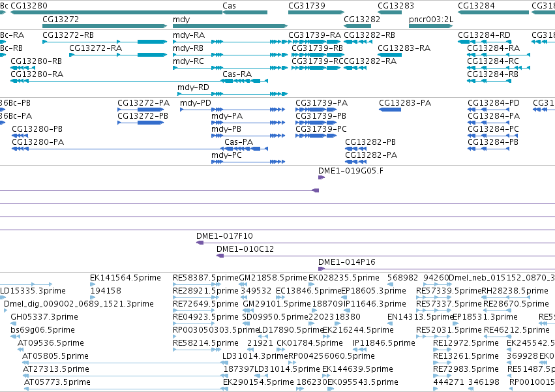555x392 pixels.
Task: Click BAC clone DME1-010C12
Action: click(x=245, y=249)
